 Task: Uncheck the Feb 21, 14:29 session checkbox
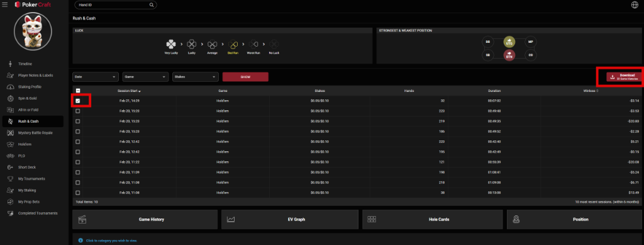coord(78,101)
